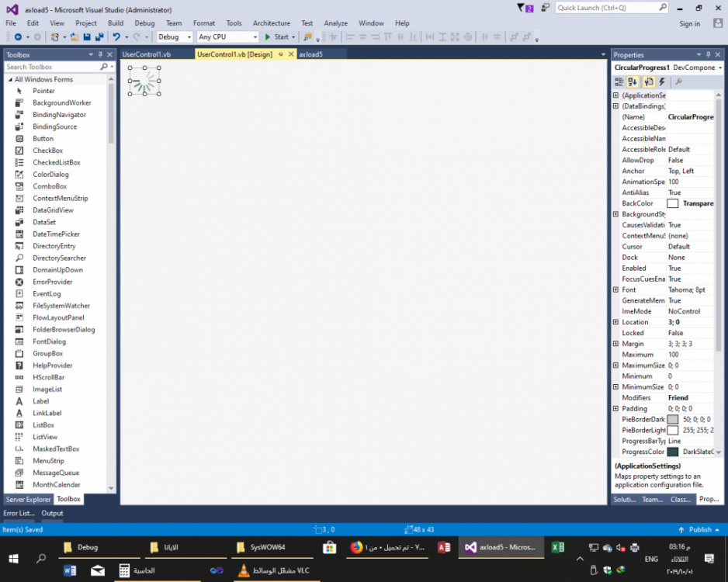
Task: Open the Project menu
Action: pyautogui.click(x=86, y=23)
